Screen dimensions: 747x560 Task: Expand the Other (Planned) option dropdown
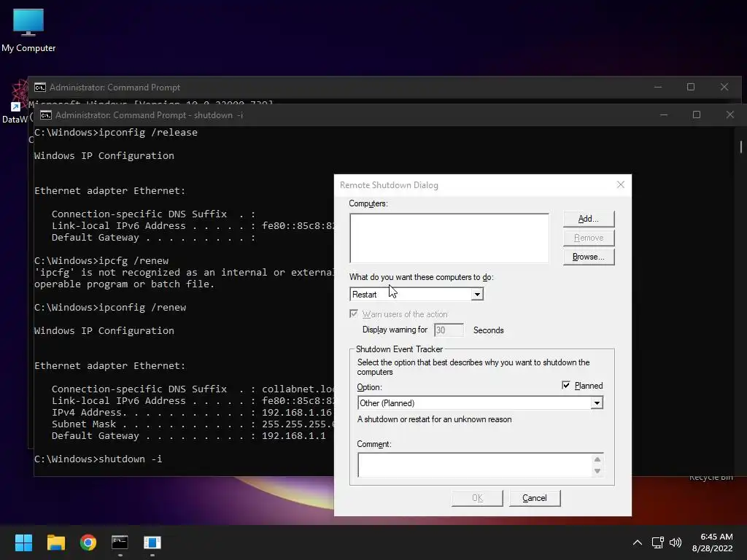pyautogui.click(x=597, y=403)
